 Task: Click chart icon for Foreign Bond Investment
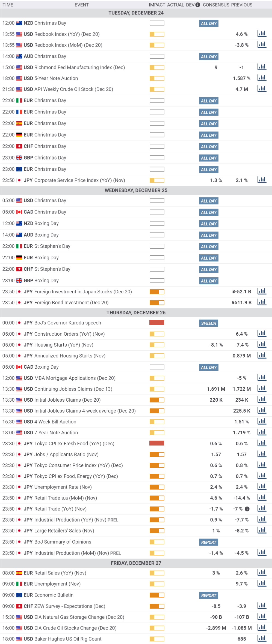pyautogui.click(x=262, y=302)
